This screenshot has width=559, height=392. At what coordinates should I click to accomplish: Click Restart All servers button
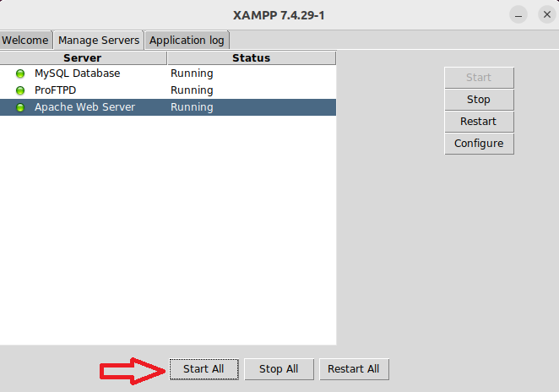click(x=353, y=369)
